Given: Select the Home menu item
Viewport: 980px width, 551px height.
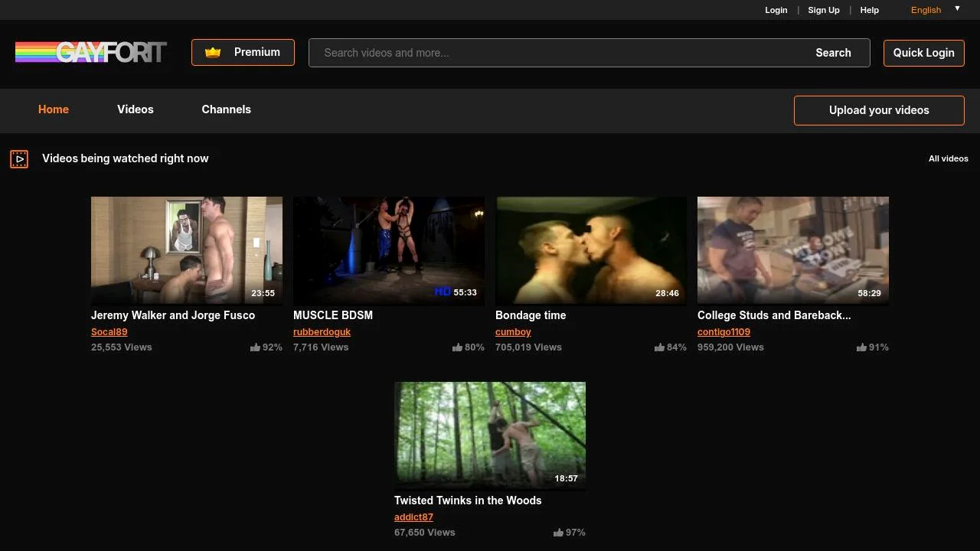Looking at the screenshot, I should pyautogui.click(x=53, y=109).
